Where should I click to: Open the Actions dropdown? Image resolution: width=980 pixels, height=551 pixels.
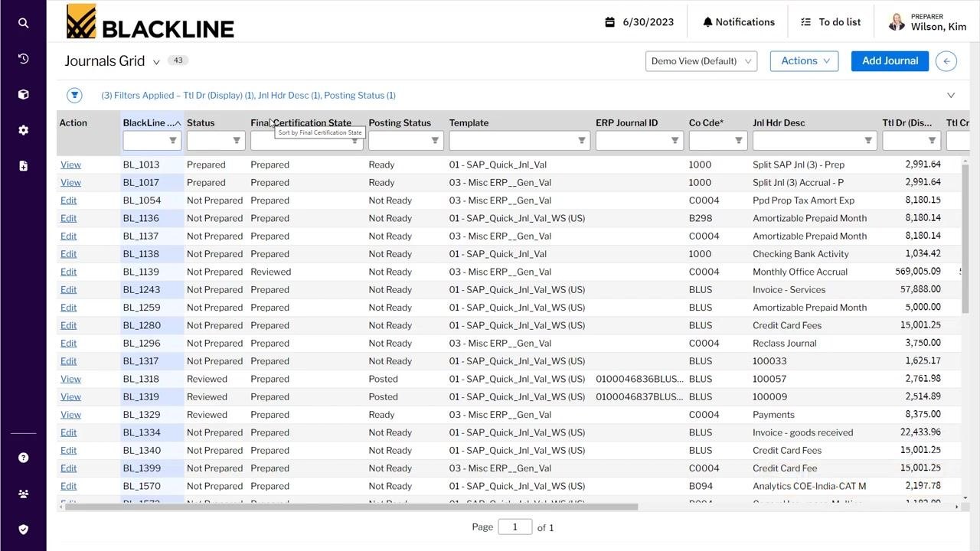point(804,61)
